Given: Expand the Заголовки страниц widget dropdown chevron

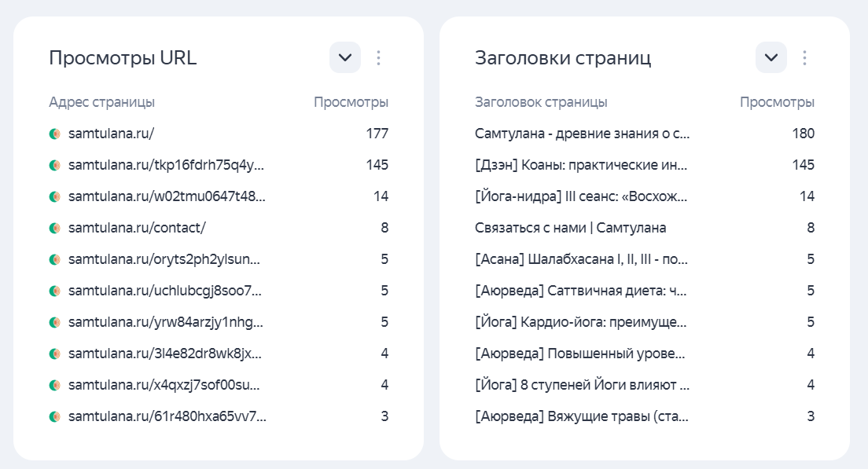Looking at the screenshot, I should (771, 57).
